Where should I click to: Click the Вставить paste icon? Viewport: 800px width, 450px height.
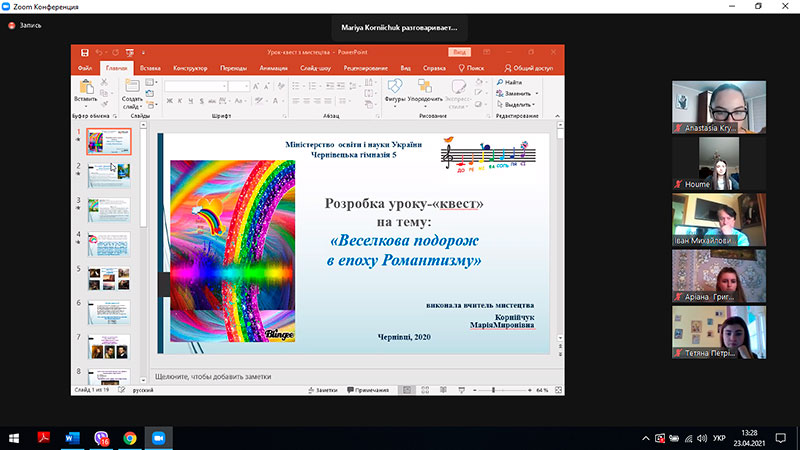[86, 86]
